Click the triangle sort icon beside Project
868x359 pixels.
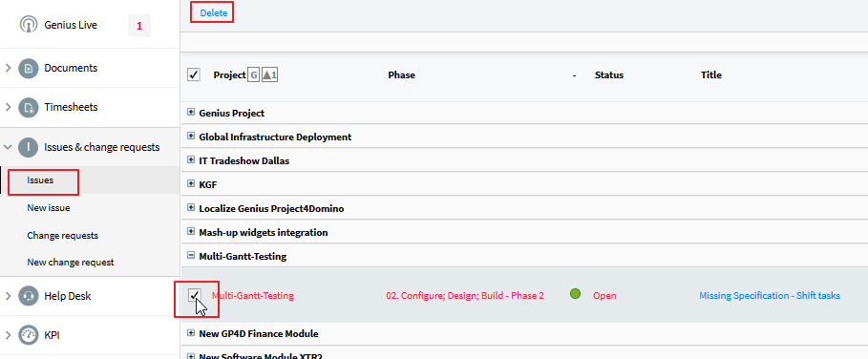click(x=269, y=74)
